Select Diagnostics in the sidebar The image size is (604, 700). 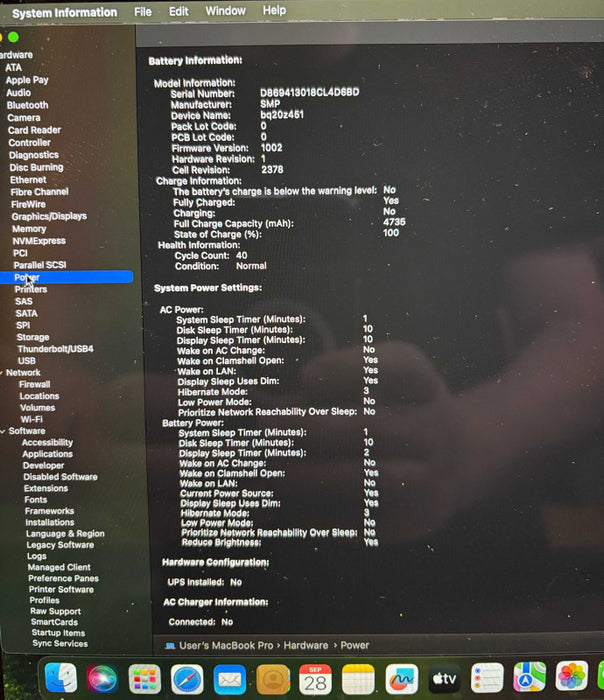click(x=34, y=155)
